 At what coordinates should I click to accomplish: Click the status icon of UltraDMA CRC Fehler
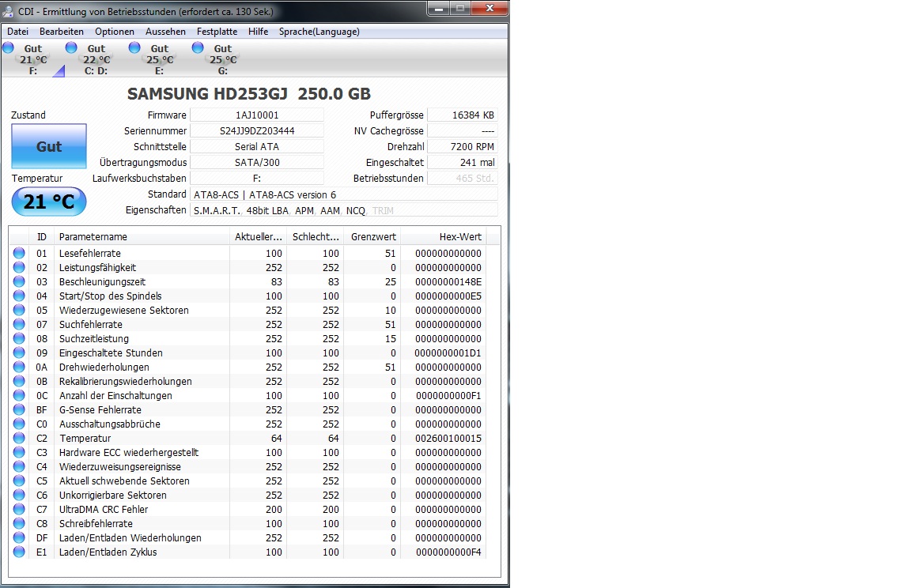(19, 509)
